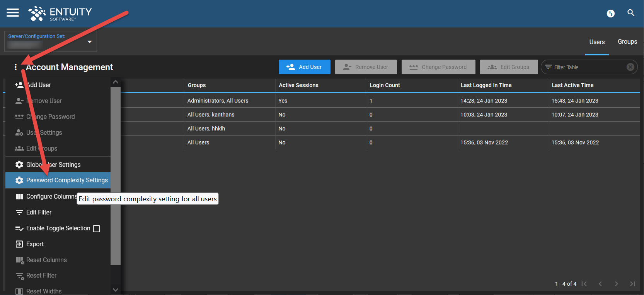Viewport: 644px width, 295px height.
Task: Click the 14:28, 24 Jan 2023 cell
Action: pos(503,101)
